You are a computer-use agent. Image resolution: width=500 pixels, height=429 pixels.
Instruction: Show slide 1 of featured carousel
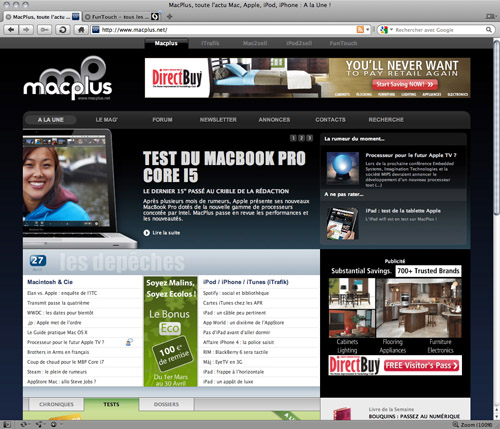(293, 138)
